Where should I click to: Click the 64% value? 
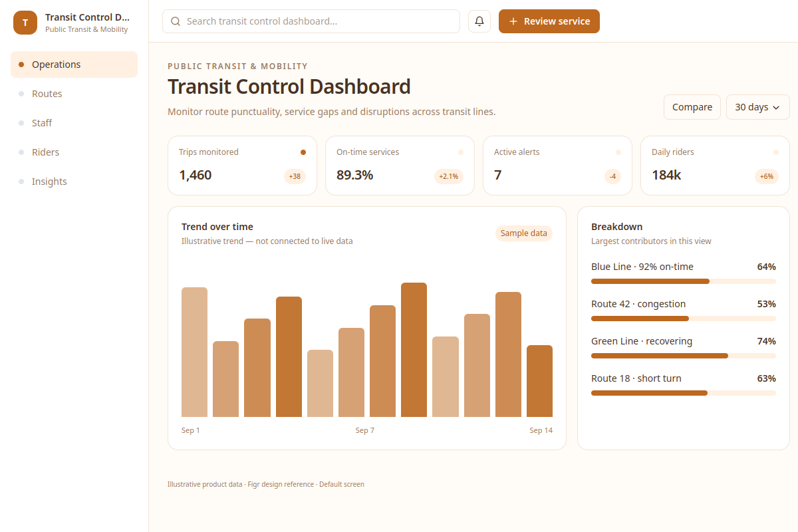(766, 267)
